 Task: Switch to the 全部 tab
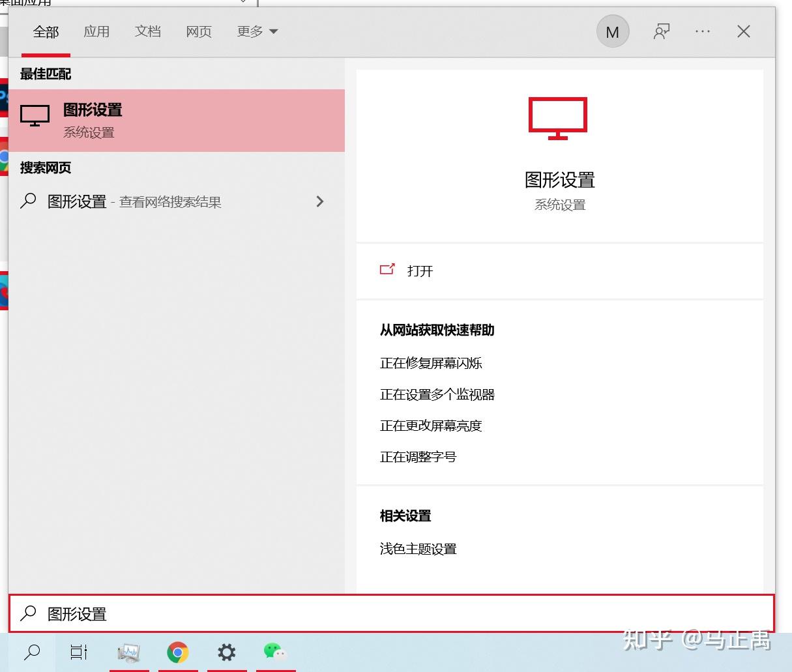pos(46,32)
